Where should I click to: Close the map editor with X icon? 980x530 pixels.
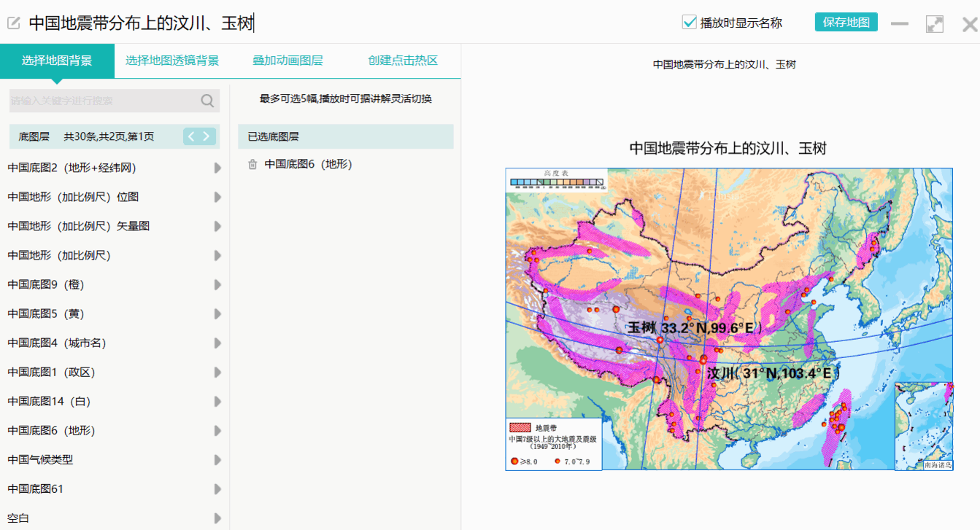[969, 25]
